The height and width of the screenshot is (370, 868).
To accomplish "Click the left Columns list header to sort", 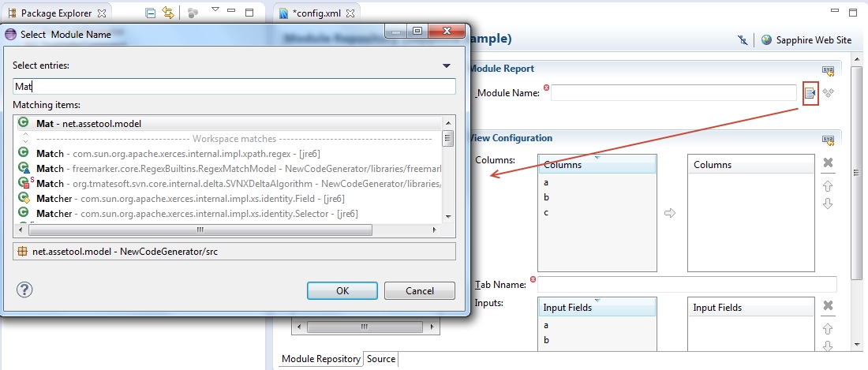I will [x=597, y=165].
